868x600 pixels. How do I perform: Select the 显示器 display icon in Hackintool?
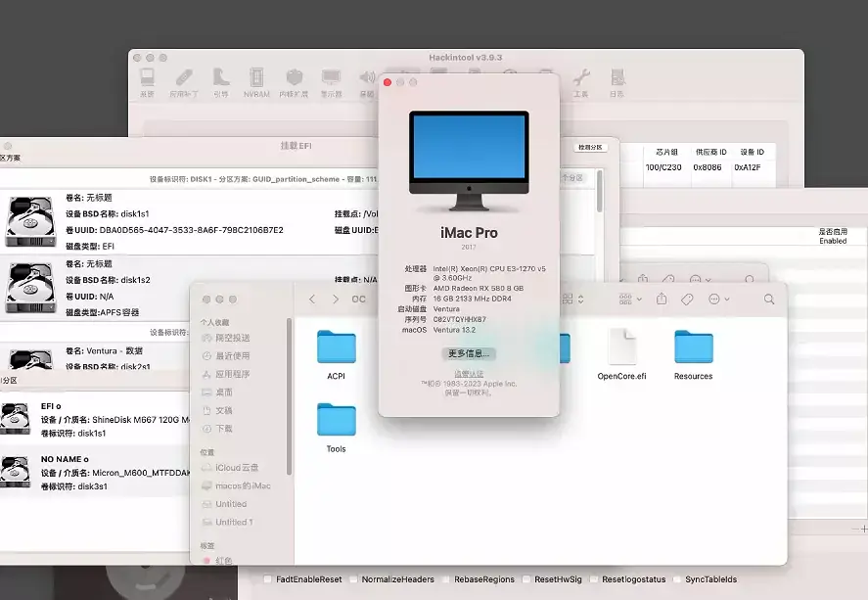pos(331,83)
